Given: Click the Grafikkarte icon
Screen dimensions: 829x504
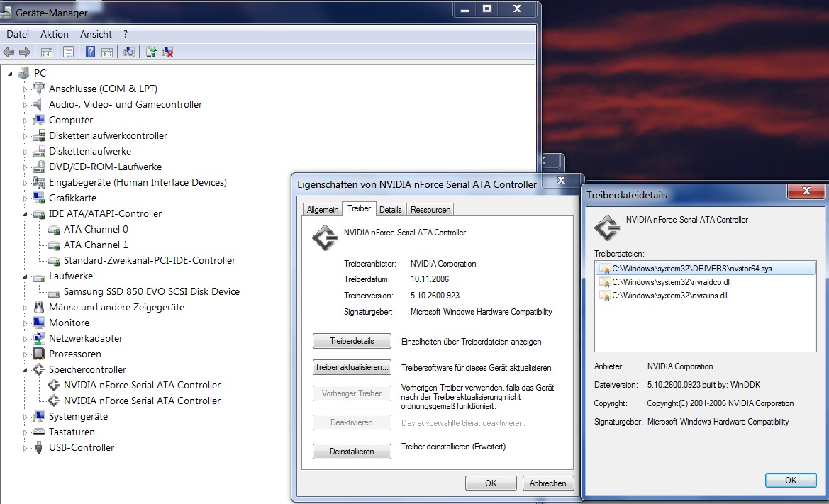Looking at the screenshot, I should (x=38, y=198).
